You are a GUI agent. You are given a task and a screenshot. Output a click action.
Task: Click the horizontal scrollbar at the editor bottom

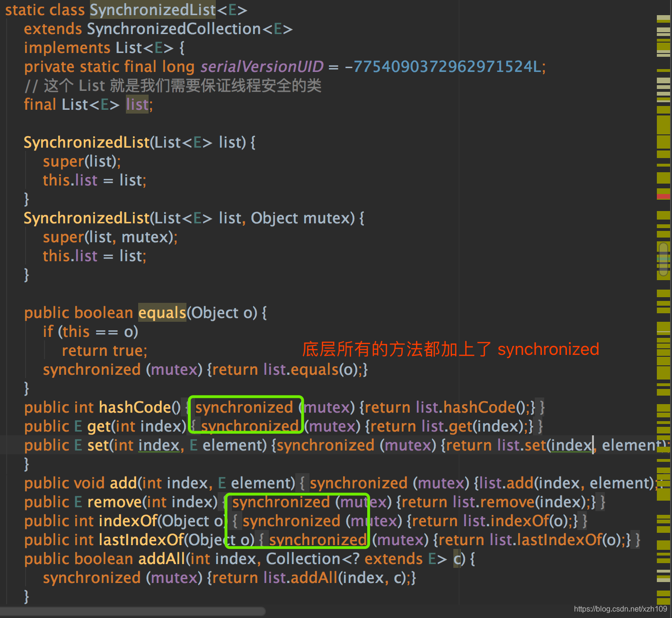(133, 611)
